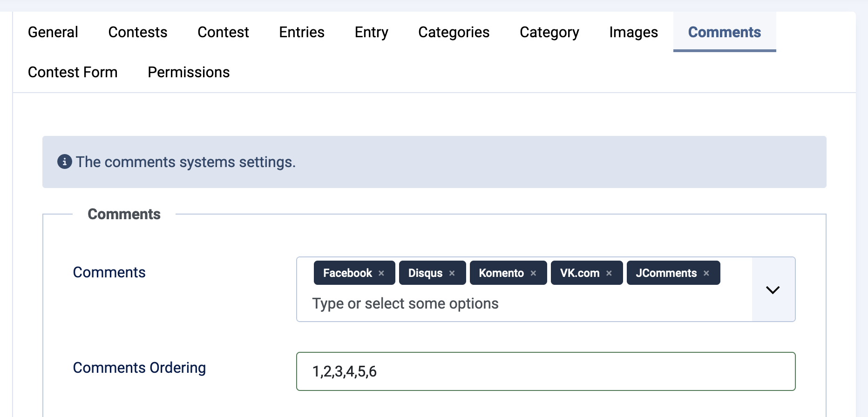
Task: Select the Entries tab
Action: 302,32
